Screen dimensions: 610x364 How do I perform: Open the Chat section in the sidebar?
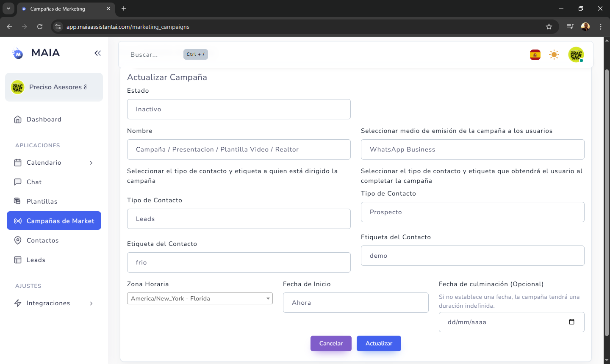[34, 182]
